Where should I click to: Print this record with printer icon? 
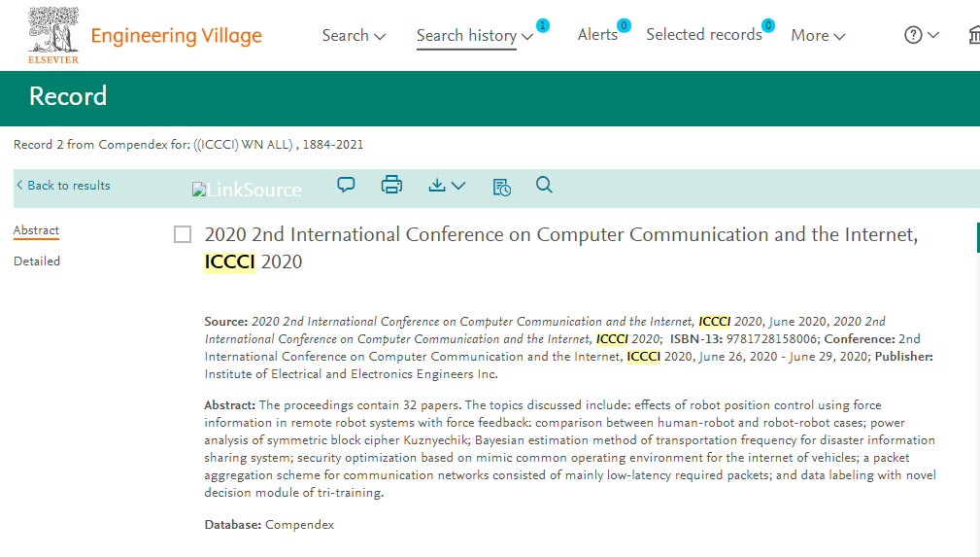(391, 185)
